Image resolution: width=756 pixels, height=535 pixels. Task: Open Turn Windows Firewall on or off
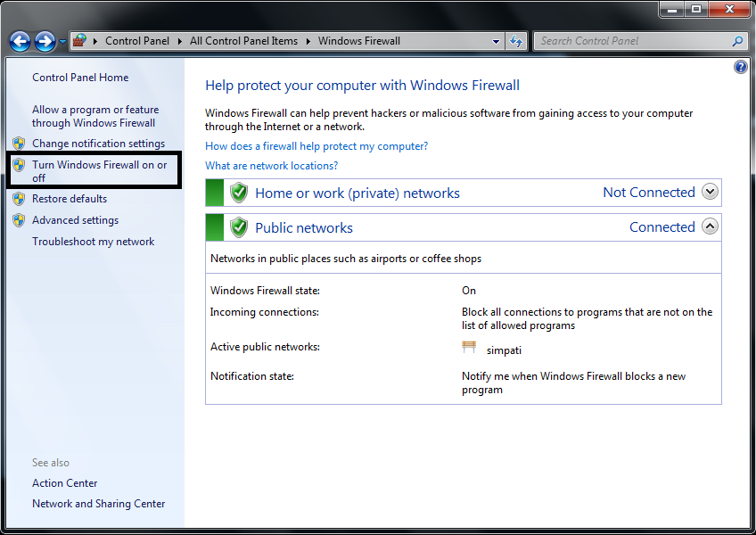[x=99, y=171]
